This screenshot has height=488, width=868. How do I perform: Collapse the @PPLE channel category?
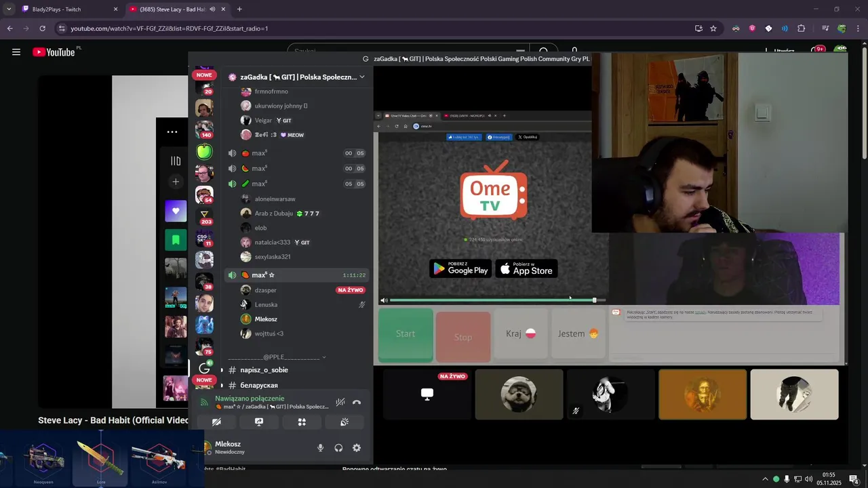[x=277, y=357]
